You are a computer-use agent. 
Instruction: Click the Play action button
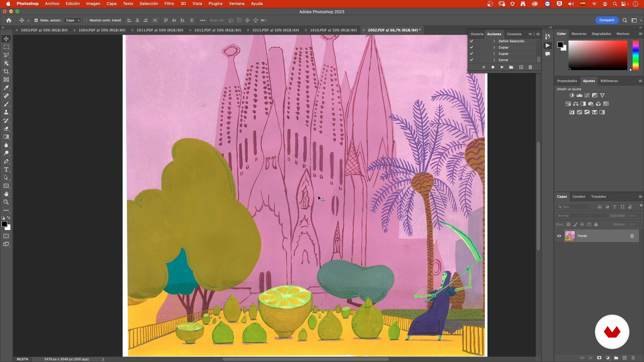[x=502, y=67]
